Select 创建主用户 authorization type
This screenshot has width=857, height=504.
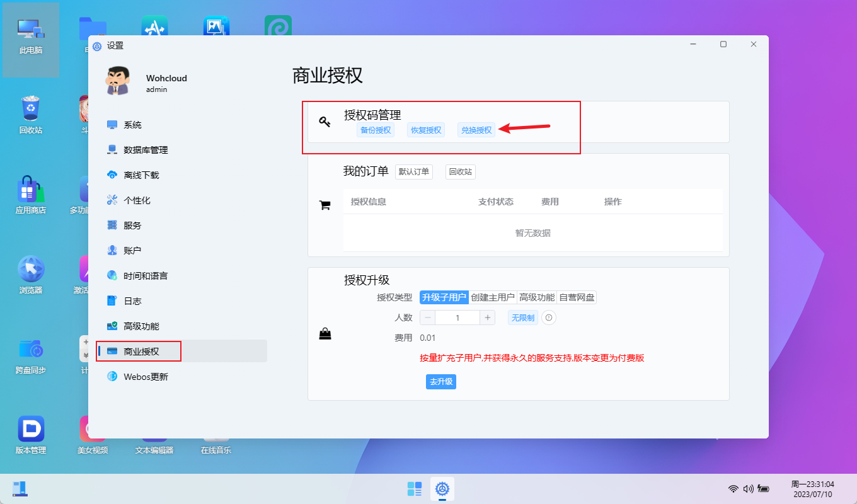493,297
